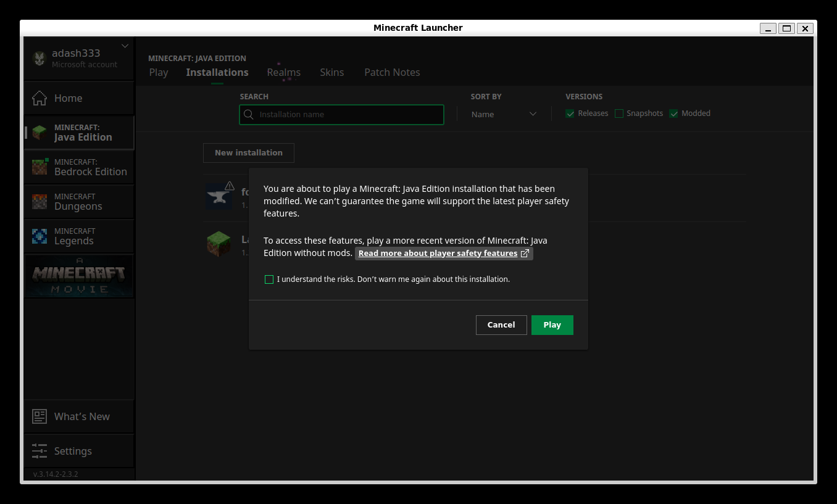
Task: Switch to the Realms tab
Action: tap(284, 72)
